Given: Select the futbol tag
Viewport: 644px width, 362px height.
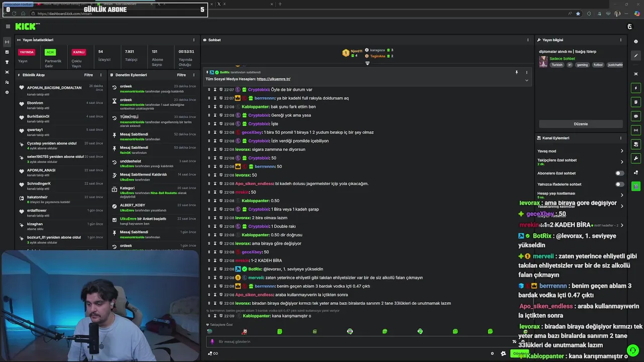Looking at the screenshot, I should 598,65.
